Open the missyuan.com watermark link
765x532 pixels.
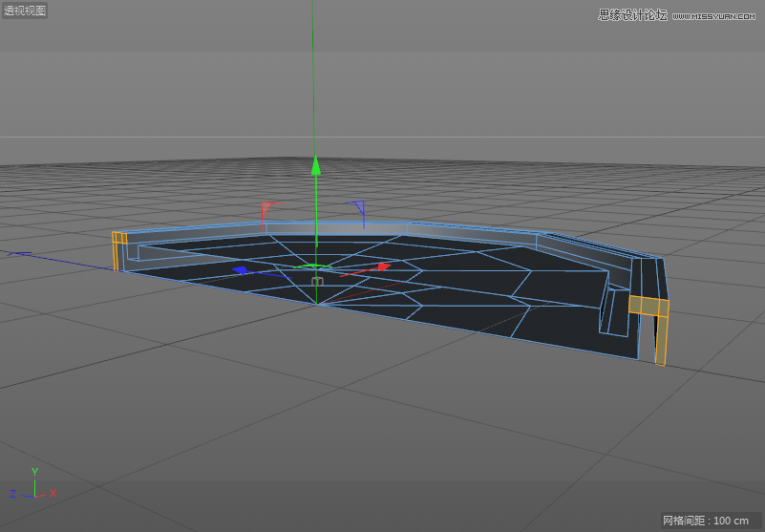click(x=680, y=14)
